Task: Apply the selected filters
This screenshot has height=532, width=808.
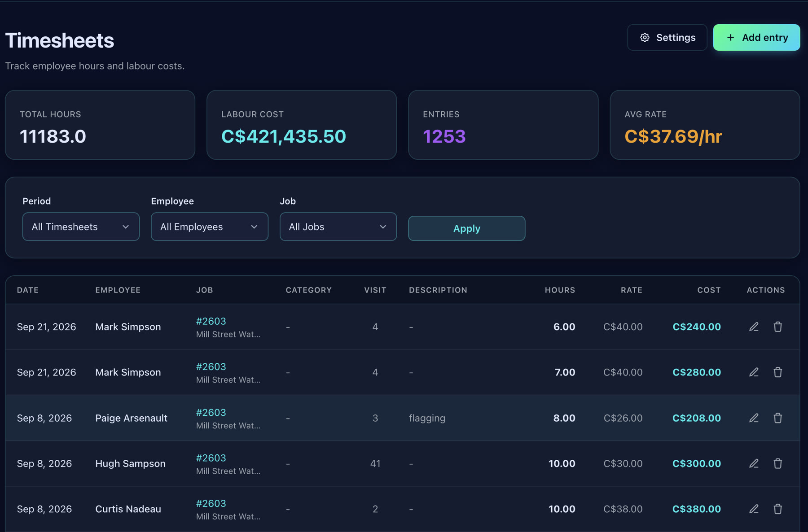Action: (466, 228)
